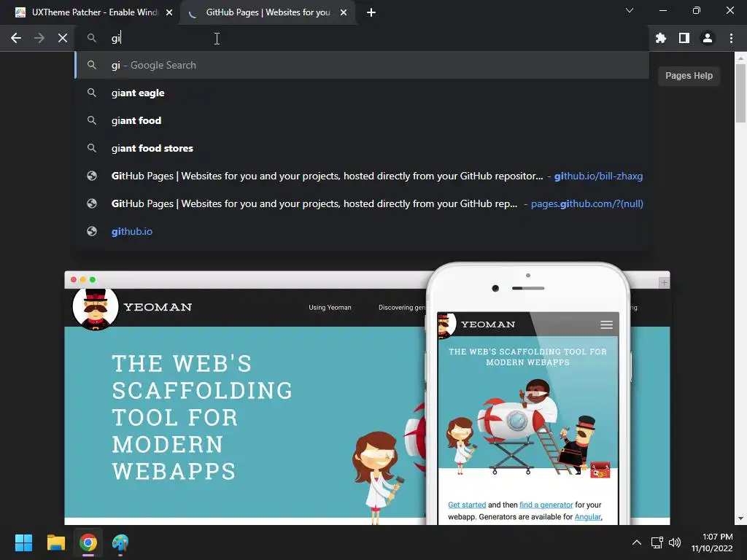The height and width of the screenshot is (560, 747).
Task: Open the Windows Start menu
Action: [23, 542]
